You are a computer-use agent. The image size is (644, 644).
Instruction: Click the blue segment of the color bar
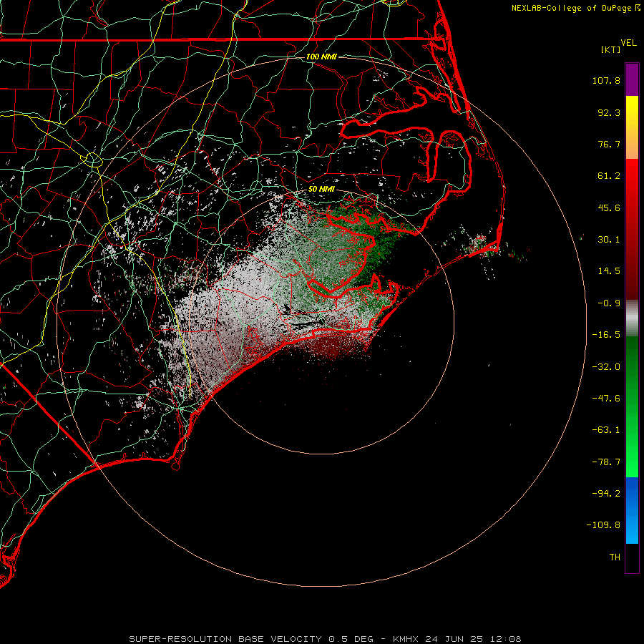click(x=632, y=510)
